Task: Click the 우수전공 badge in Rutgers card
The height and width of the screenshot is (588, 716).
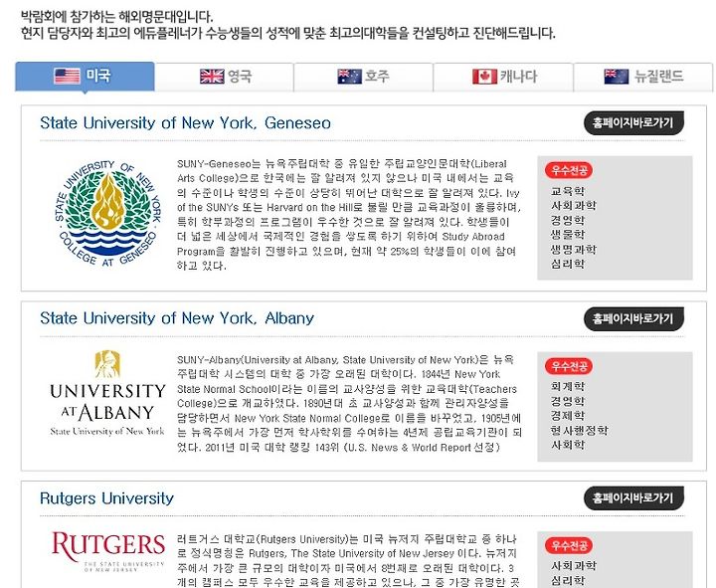Action: pyautogui.click(x=569, y=545)
